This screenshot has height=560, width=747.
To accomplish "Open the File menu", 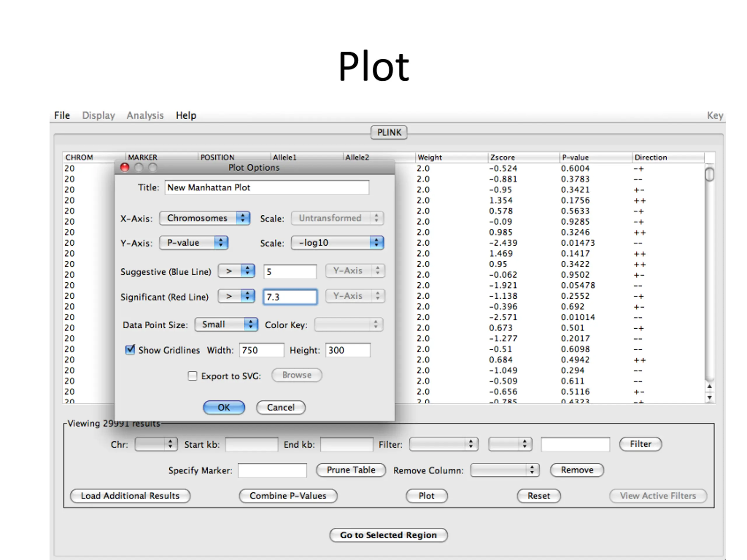I will (62, 116).
